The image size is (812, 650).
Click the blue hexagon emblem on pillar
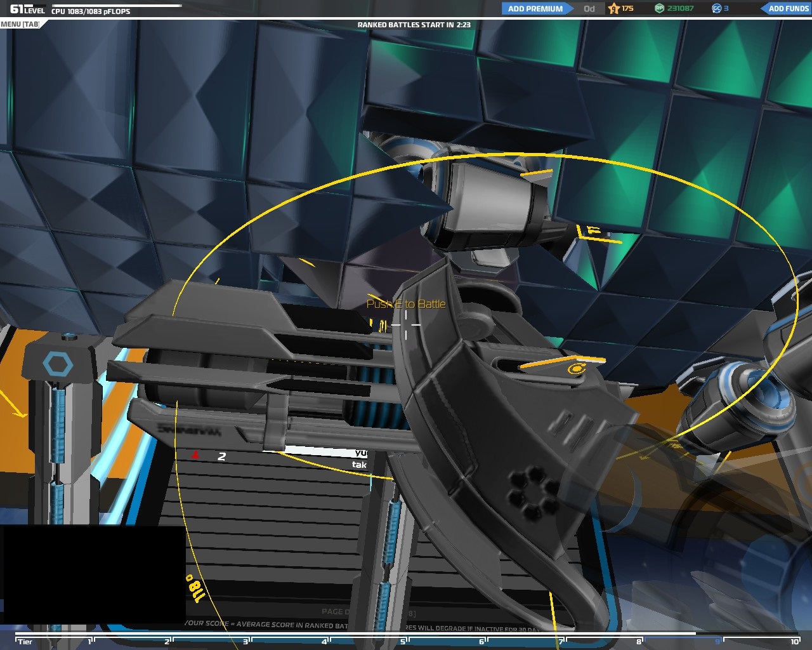(58, 365)
